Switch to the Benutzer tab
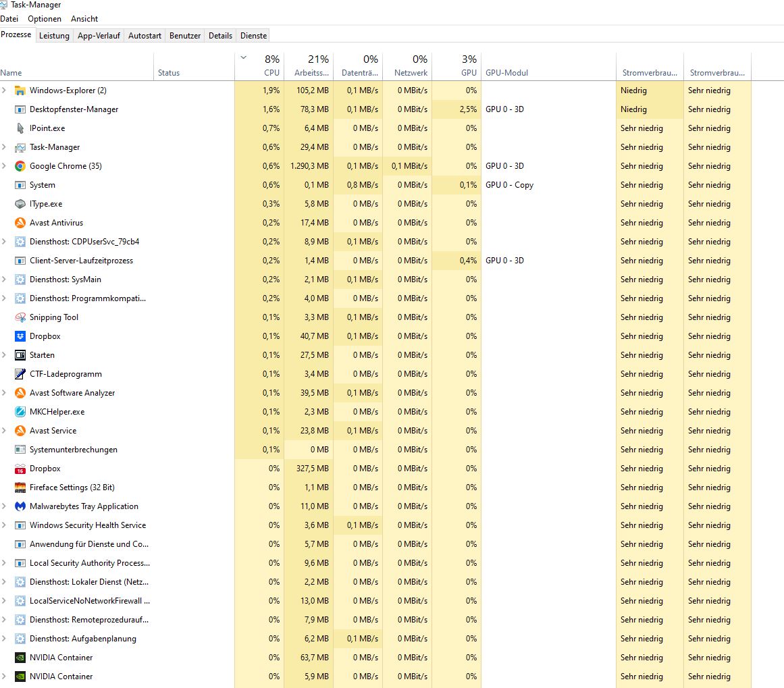Screen dimensions: 784x688 pos(185,36)
